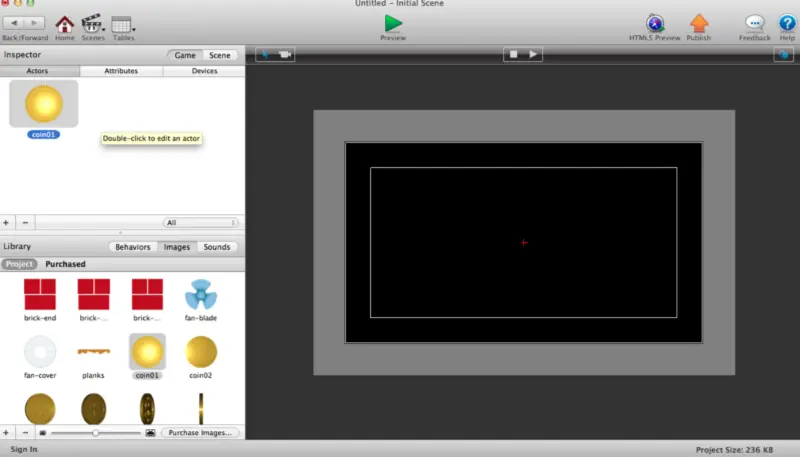Select the fan-cover image
The width and height of the screenshot is (800, 457).
click(40, 351)
